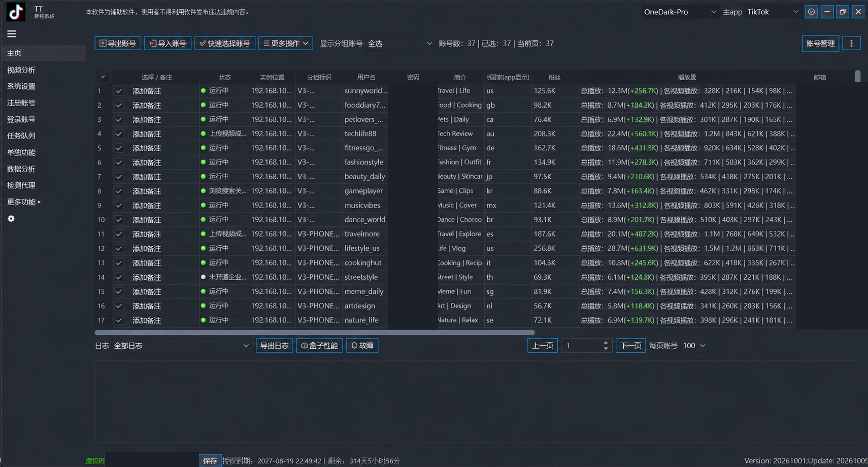Click the 上一页 button
Image resolution: width=868 pixels, height=467 pixels.
point(543,346)
